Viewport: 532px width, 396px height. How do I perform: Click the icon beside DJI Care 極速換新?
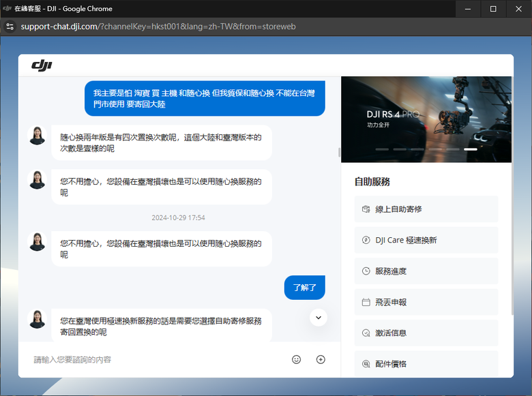tap(366, 240)
